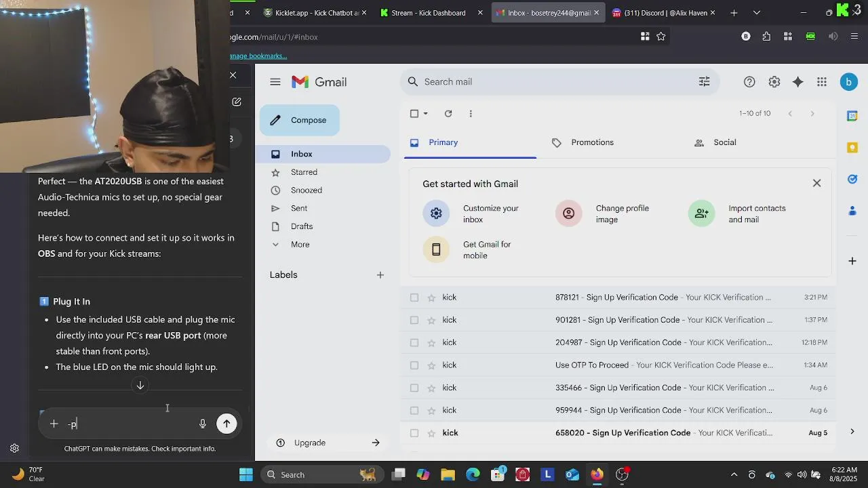This screenshot has height=488, width=868.
Task: Open browser extensions puzzle icon
Action: click(x=766, y=37)
